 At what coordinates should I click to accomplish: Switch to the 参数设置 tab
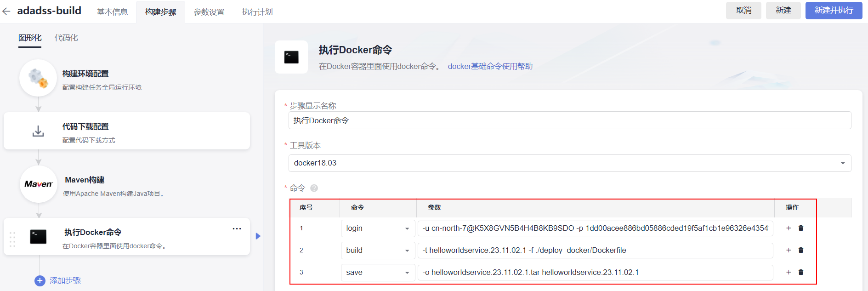pyautogui.click(x=209, y=12)
